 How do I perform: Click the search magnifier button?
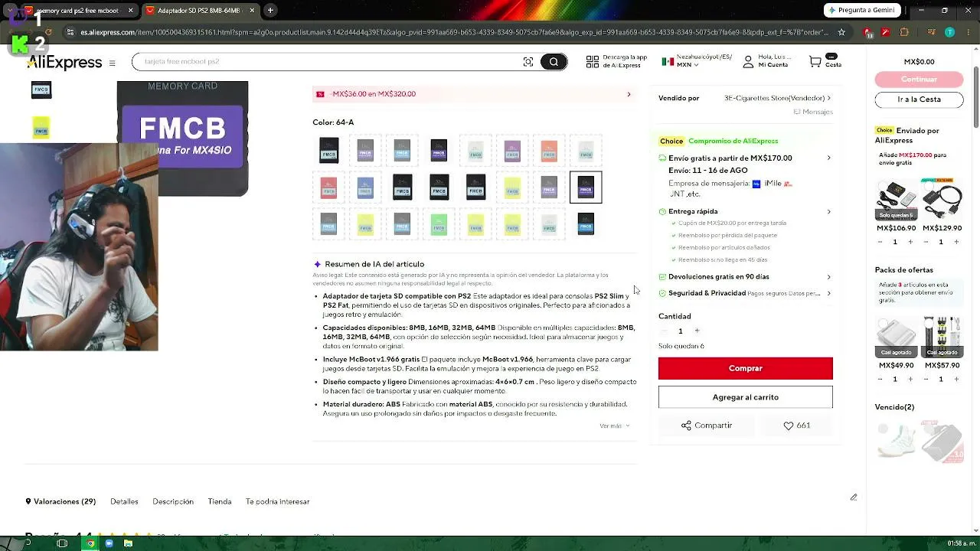click(554, 62)
